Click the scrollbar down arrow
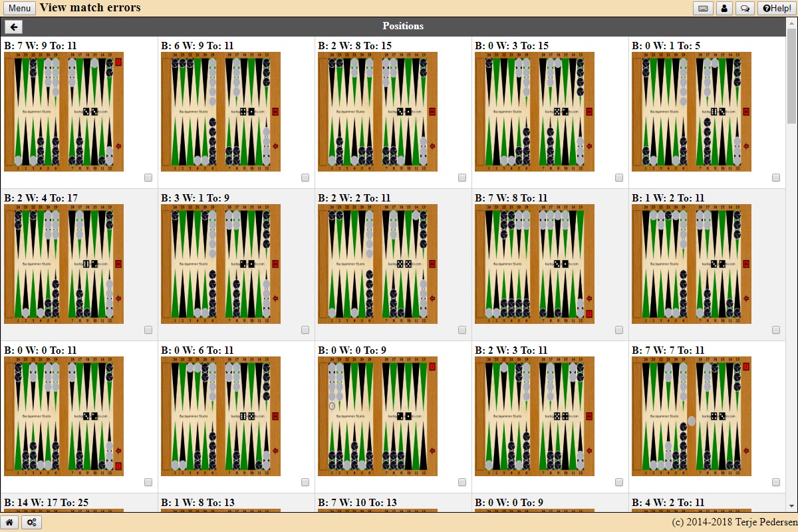The width and height of the screenshot is (798, 532). 791,507
